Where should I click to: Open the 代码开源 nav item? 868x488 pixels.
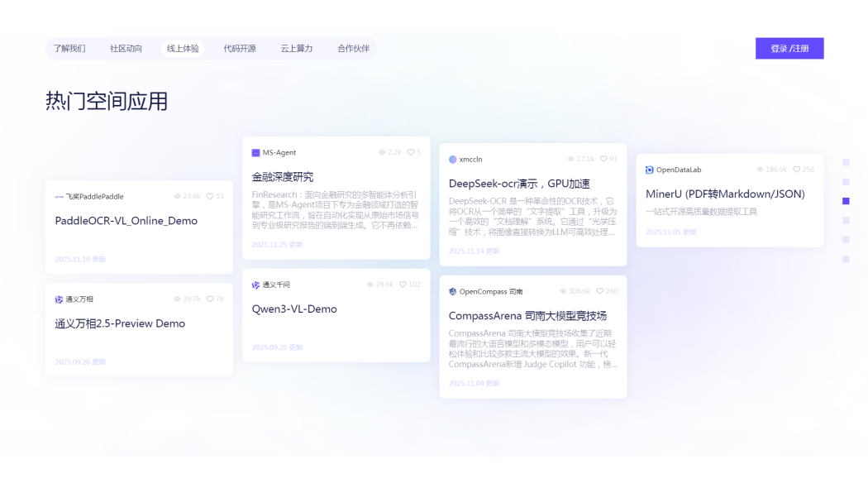pyautogui.click(x=240, y=49)
